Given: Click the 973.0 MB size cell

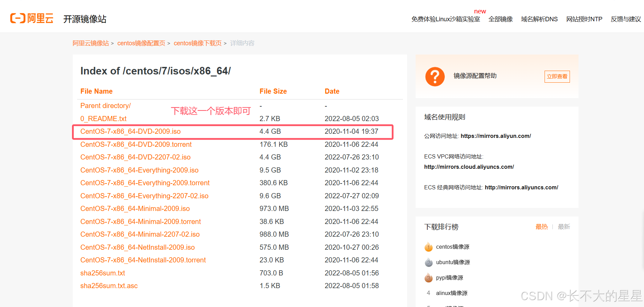Looking at the screenshot, I should pos(274,209).
